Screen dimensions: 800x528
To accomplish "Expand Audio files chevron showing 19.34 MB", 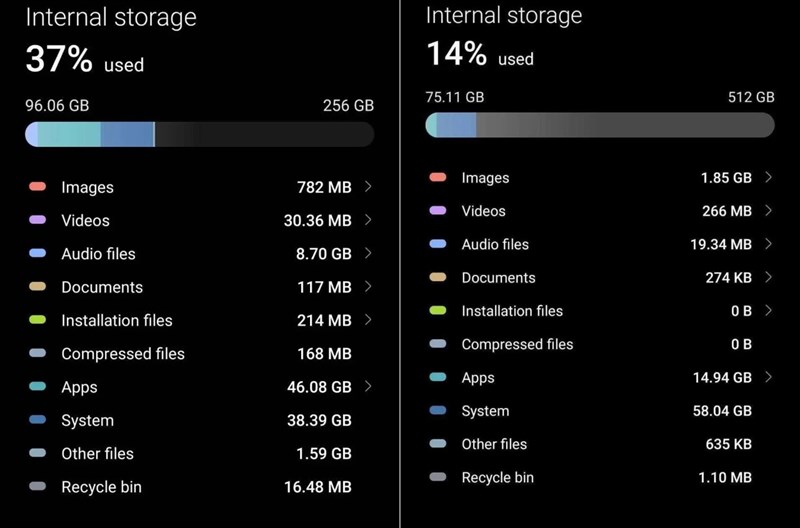I will coord(768,244).
